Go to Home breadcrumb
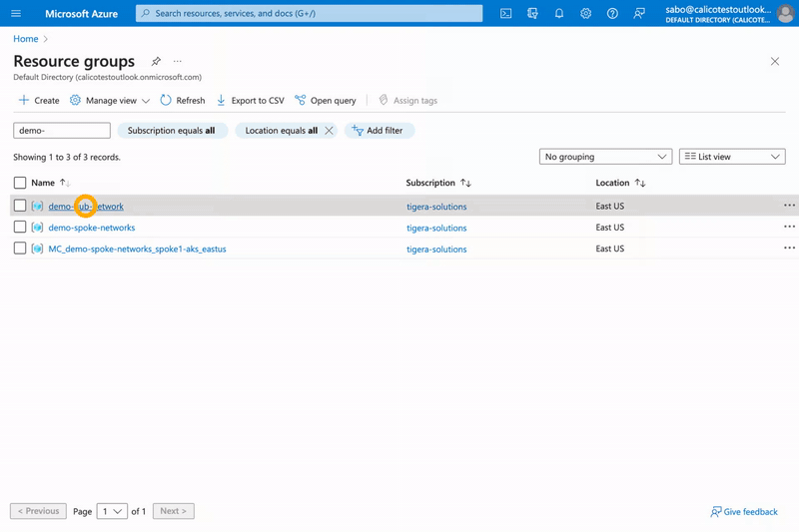799x532 pixels. 26,39
